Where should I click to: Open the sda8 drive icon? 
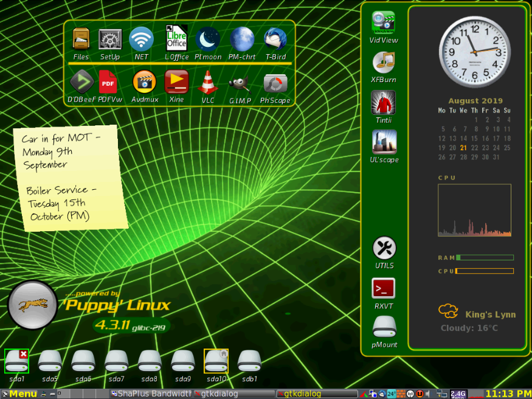[x=150, y=361]
